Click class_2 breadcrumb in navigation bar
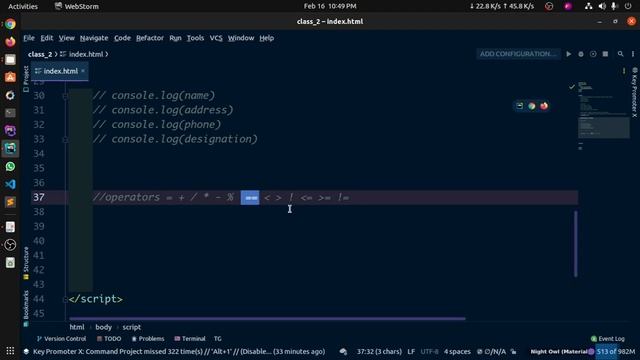 pos(40,54)
